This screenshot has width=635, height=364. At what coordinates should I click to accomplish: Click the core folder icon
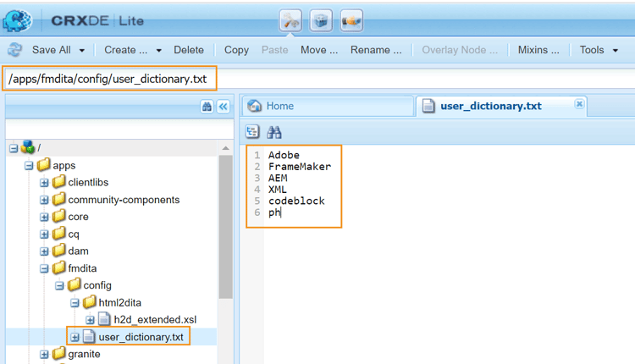[58, 216]
